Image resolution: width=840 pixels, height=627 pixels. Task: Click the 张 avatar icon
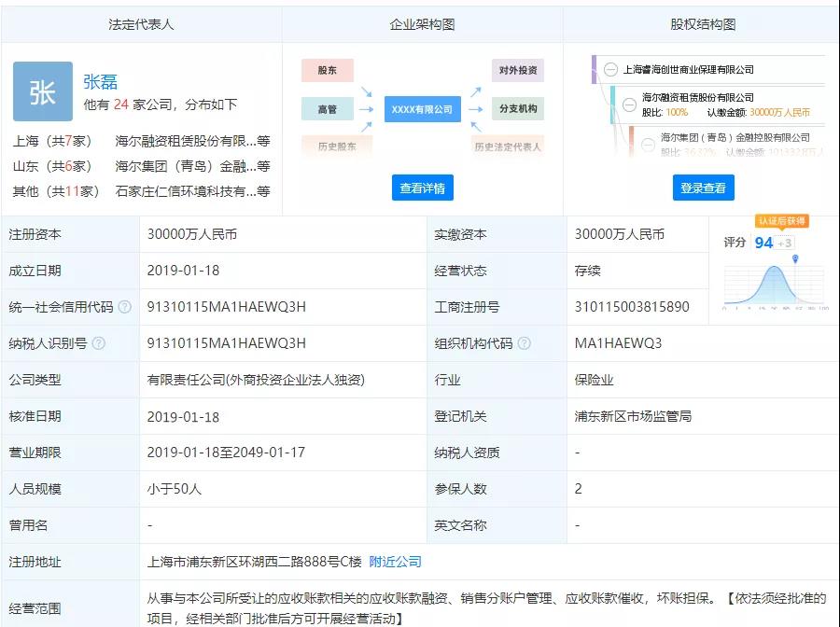point(43,91)
